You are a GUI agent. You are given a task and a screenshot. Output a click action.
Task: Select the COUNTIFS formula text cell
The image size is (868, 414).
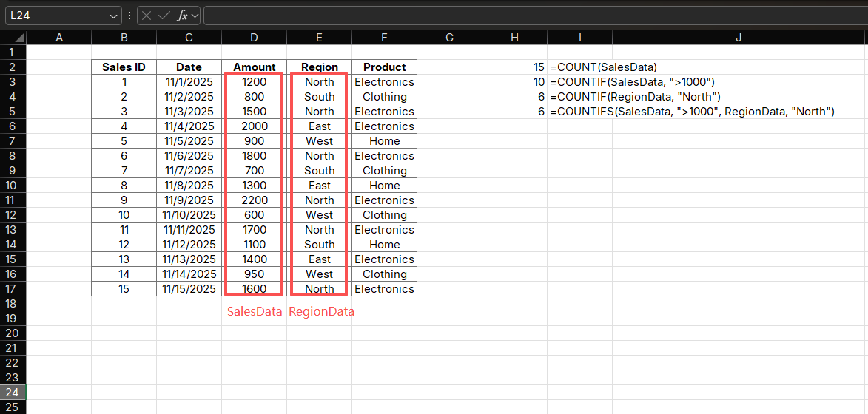point(692,112)
